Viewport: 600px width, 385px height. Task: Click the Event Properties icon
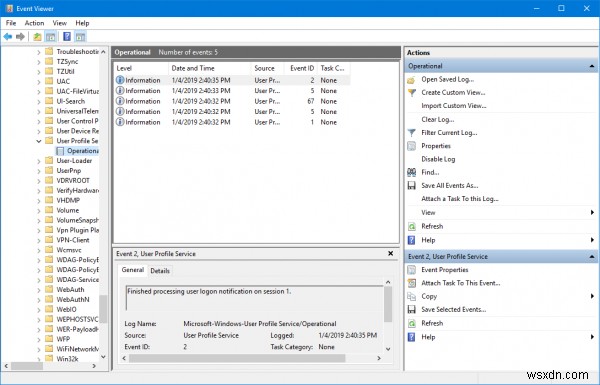tap(411, 270)
